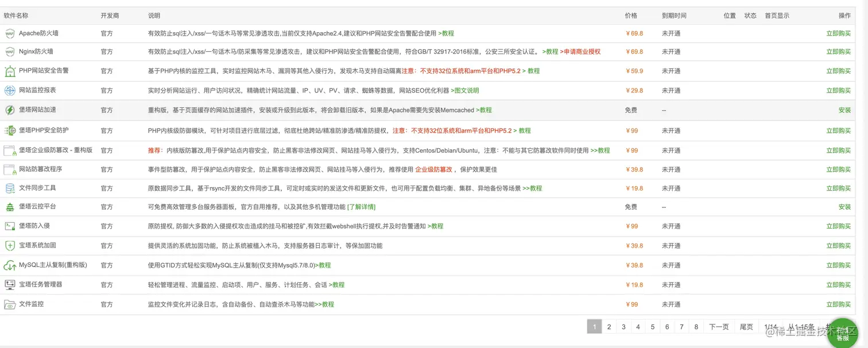Go to page 5
Screen dimensions: 868x348
click(x=653, y=327)
